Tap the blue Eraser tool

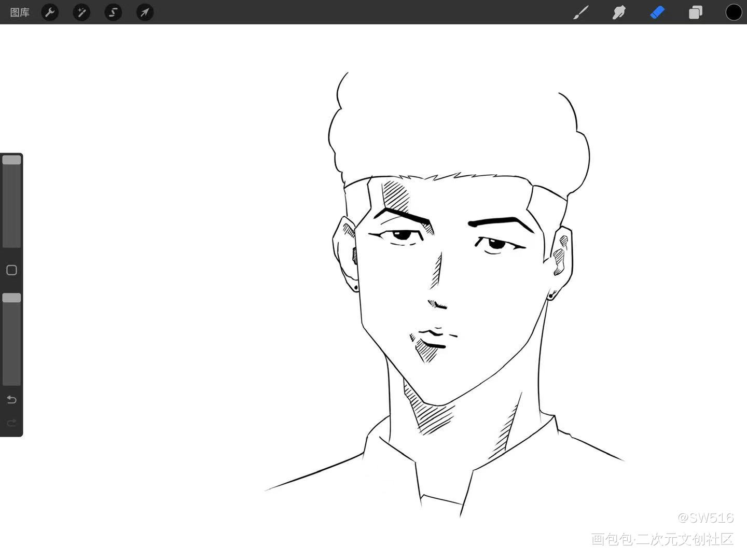(x=657, y=12)
